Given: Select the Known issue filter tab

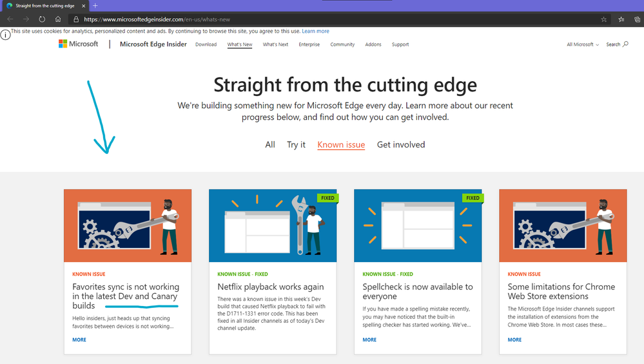Looking at the screenshot, I should click(x=341, y=145).
